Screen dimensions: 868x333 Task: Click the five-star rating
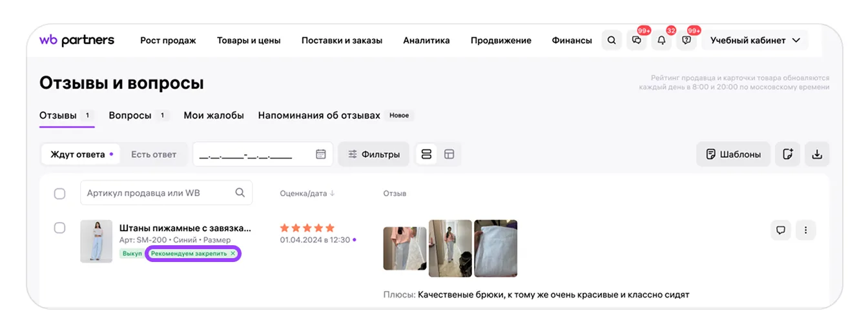[x=307, y=228]
